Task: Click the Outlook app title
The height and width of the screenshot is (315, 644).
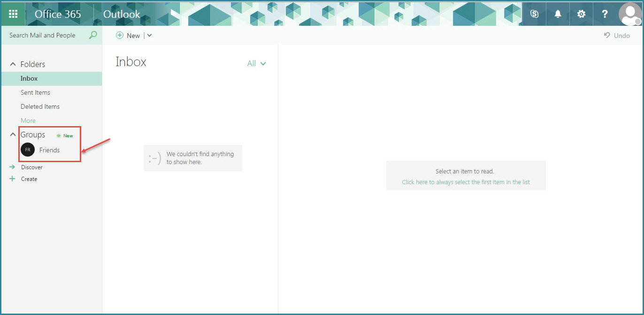Action: 122,14
